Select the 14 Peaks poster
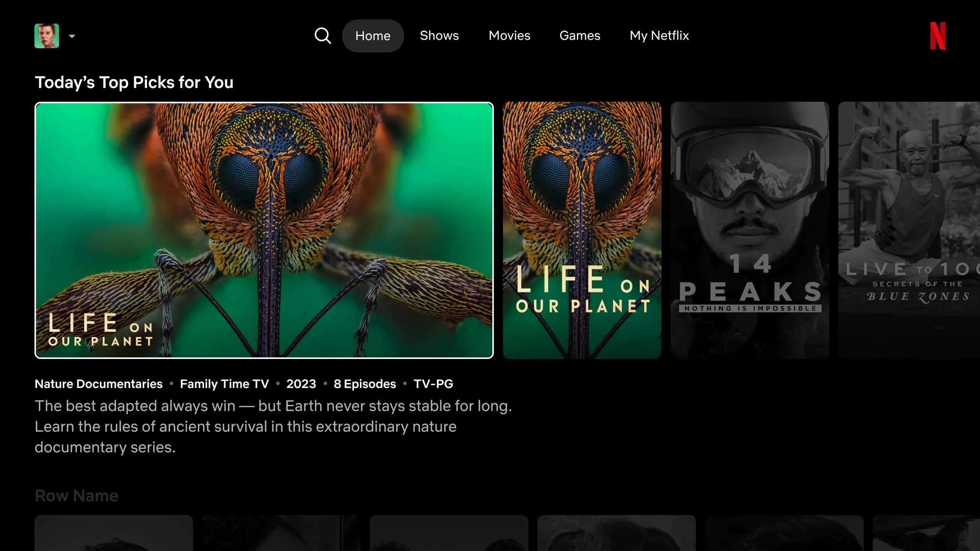This screenshot has width=980, height=551. coord(750,230)
